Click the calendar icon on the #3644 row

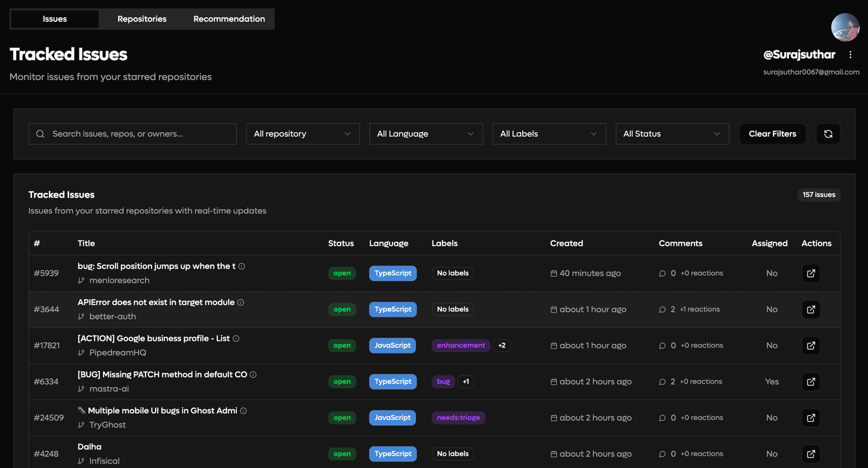553,309
